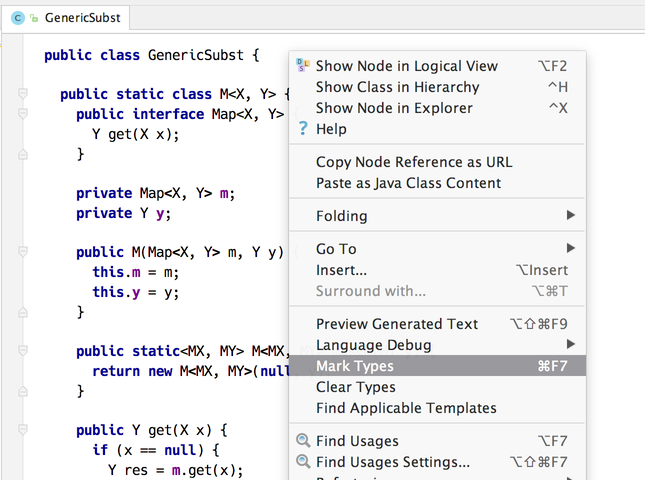Screen dimensions: 645x480
Task: Toggle fold marker beside public Y get method
Action: [x=23, y=430]
